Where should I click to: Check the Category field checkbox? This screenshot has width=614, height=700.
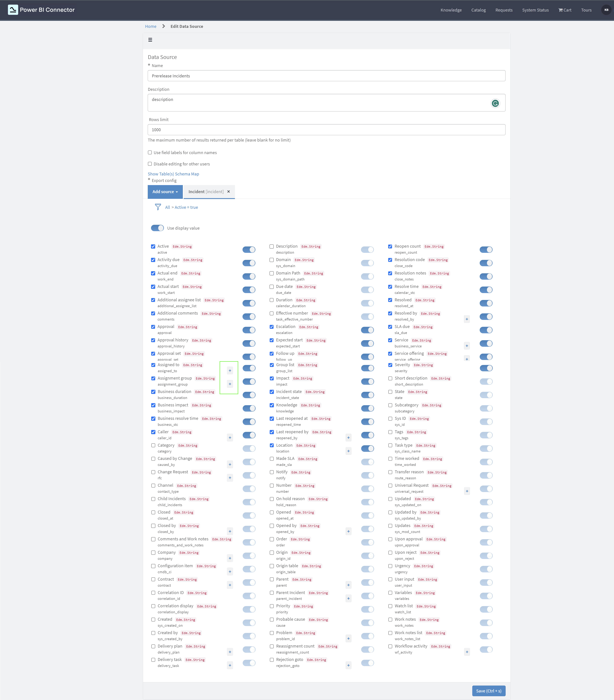pos(153,446)
